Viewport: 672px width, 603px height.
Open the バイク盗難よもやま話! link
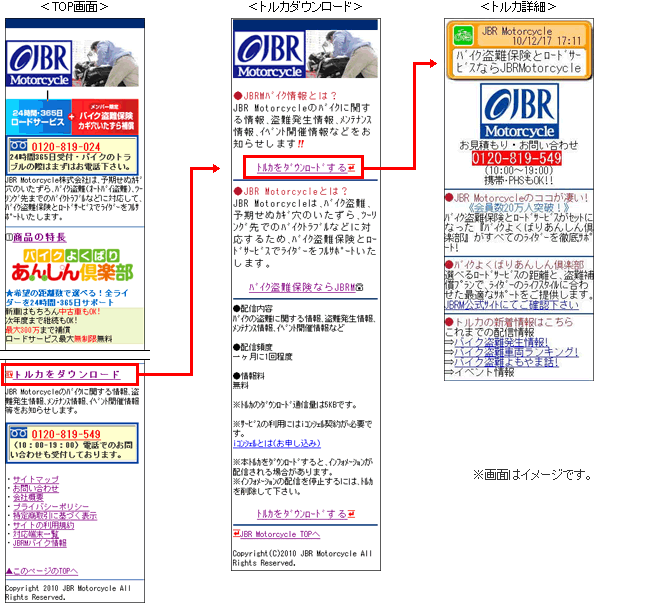click(x=506, y=362)
